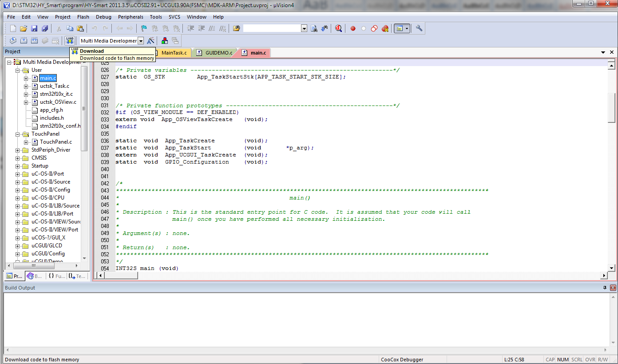Switch to Templates panel tab
The width and height of the screenshot is (618, 364).
(77, 276)
